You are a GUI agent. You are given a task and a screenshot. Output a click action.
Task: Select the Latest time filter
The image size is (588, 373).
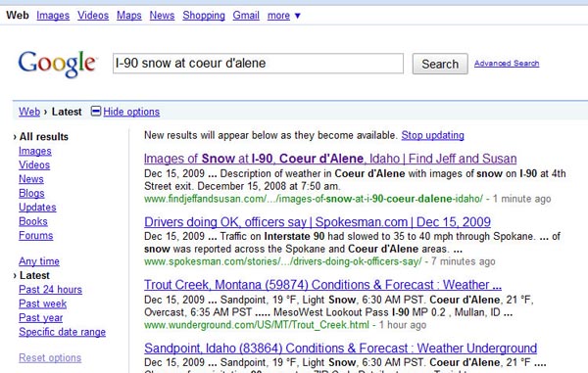pos(34,275)
